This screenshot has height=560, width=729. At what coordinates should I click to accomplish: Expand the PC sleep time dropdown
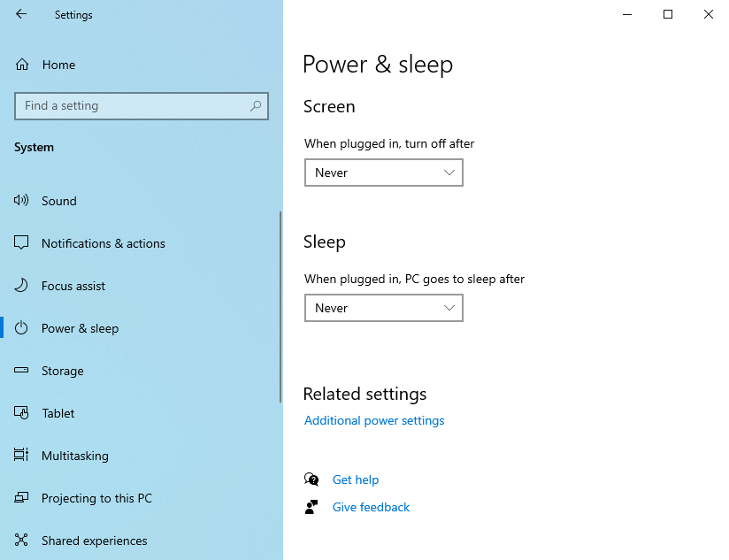pyautogui.click(x=383, y=308)
